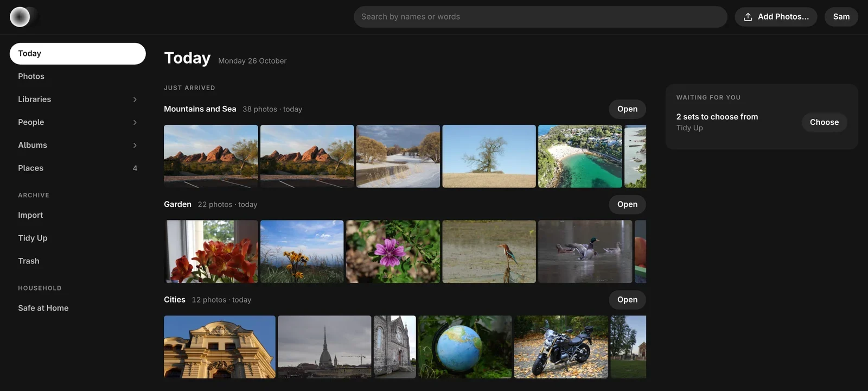868x391 pixels.
Task: Open the Mountains and Sea set
Action: click(627, 109)
